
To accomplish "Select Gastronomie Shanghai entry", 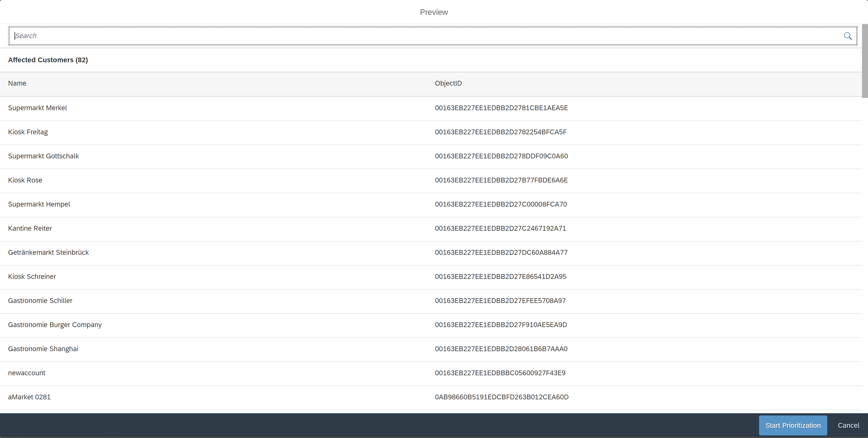I will pyautogui.click(x=43, y=349).
